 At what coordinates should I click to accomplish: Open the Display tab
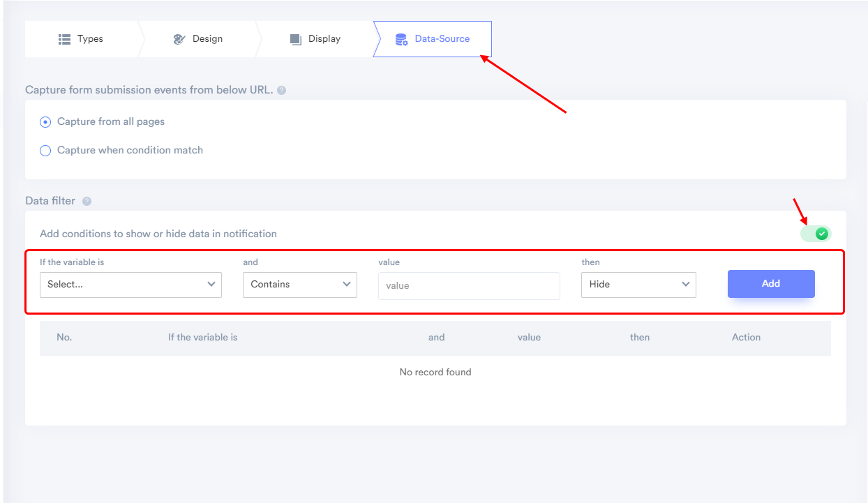pyautogui.click(x=315, y=39)
